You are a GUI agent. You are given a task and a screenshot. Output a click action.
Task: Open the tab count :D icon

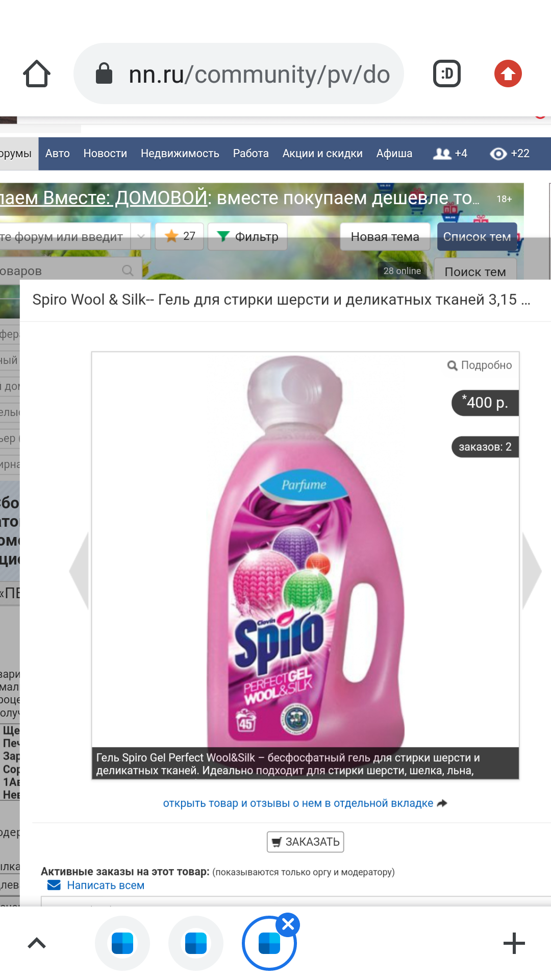[x=447, y=73]
